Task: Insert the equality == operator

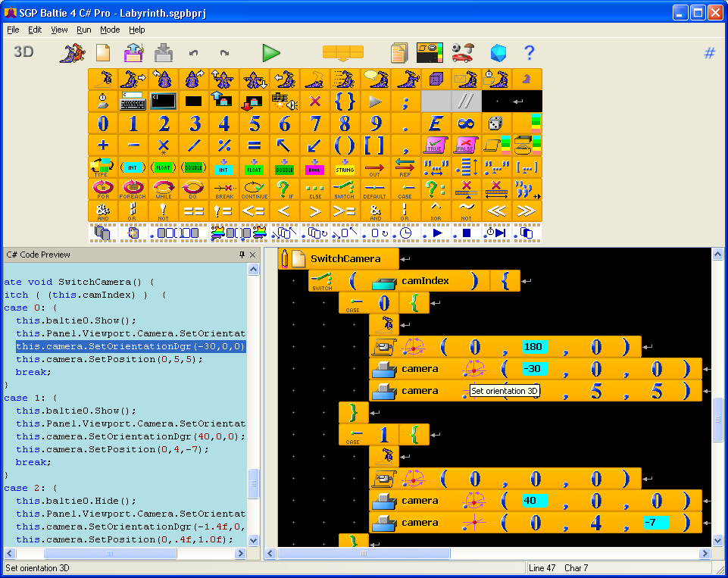Action: pos(194,211)
